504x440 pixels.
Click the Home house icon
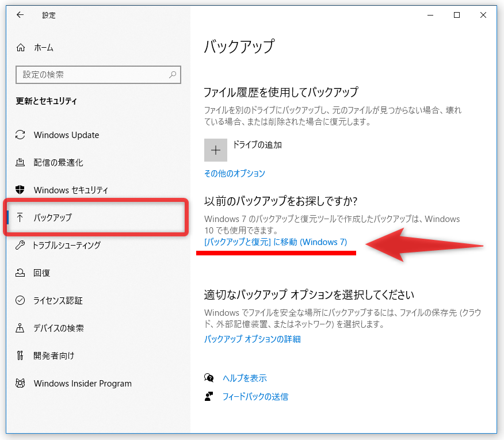coord(21,48)
